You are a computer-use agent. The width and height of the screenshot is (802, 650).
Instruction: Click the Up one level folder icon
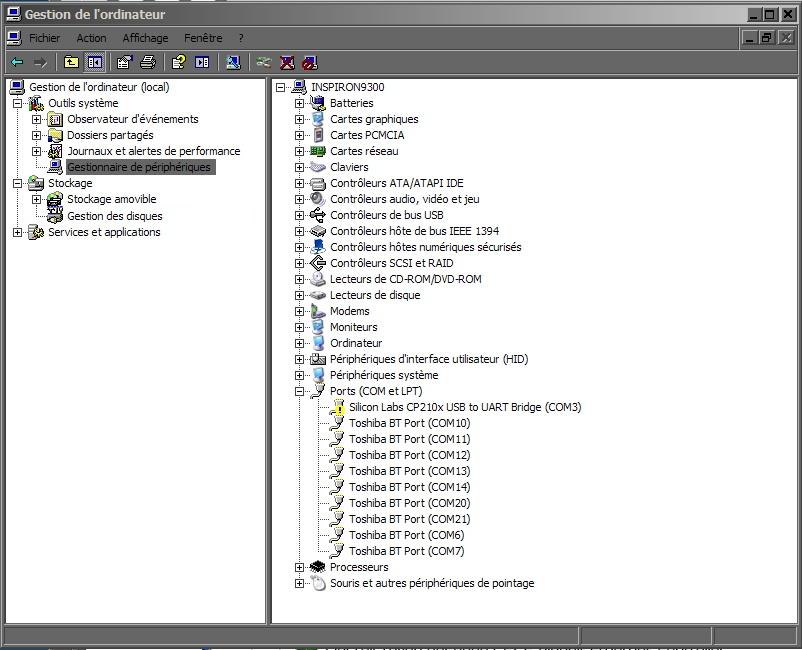pyautogui.click(x=71, y=62)
